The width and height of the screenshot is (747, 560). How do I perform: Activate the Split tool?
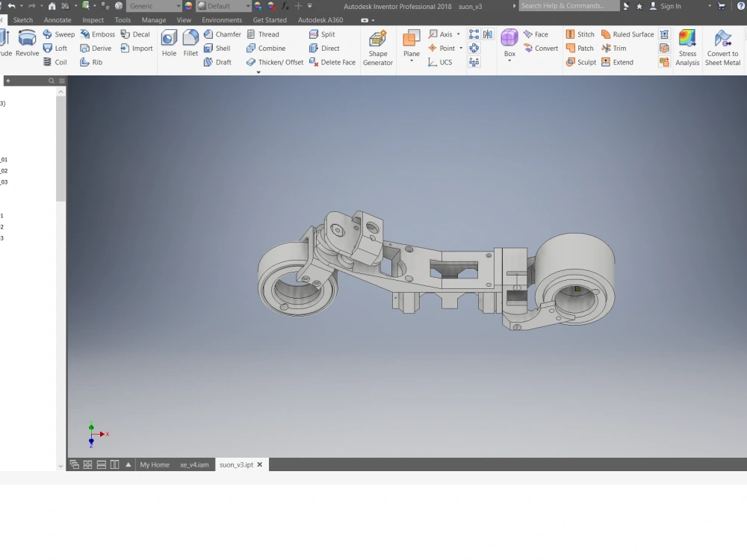(322, 34)
